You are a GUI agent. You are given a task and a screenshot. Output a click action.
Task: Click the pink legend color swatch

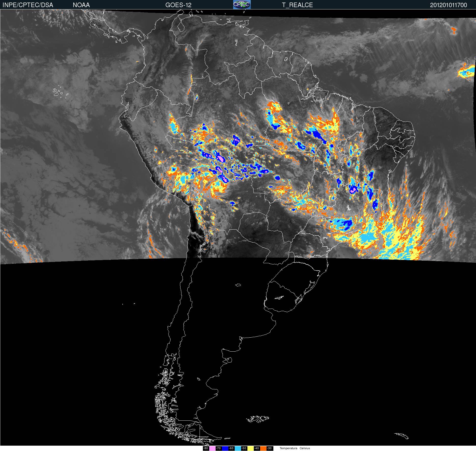click(x=212, y=448)
